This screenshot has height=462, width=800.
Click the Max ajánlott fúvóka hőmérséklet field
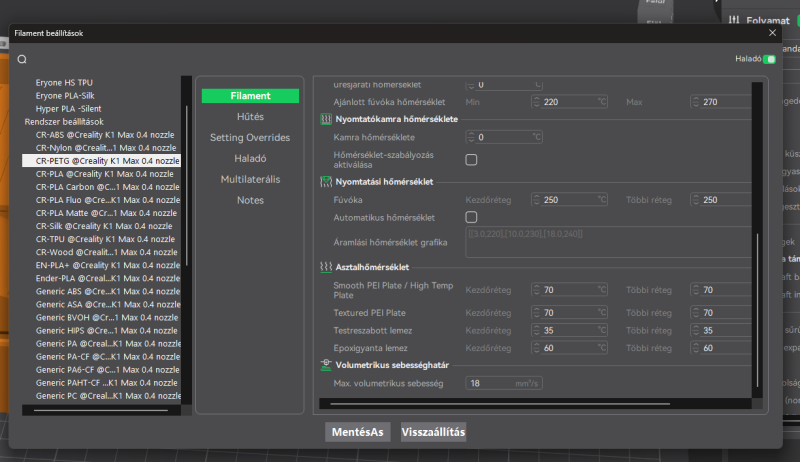click(721, 102)
